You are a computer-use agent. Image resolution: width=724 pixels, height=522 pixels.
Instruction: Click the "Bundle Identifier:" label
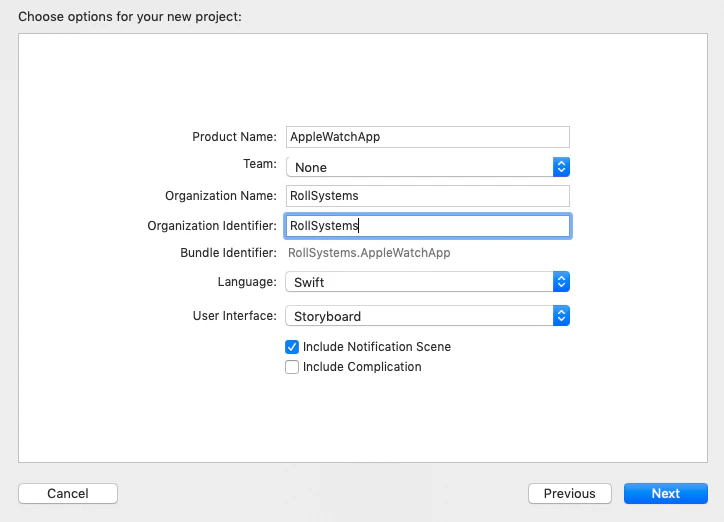click(x=228, y=253)
